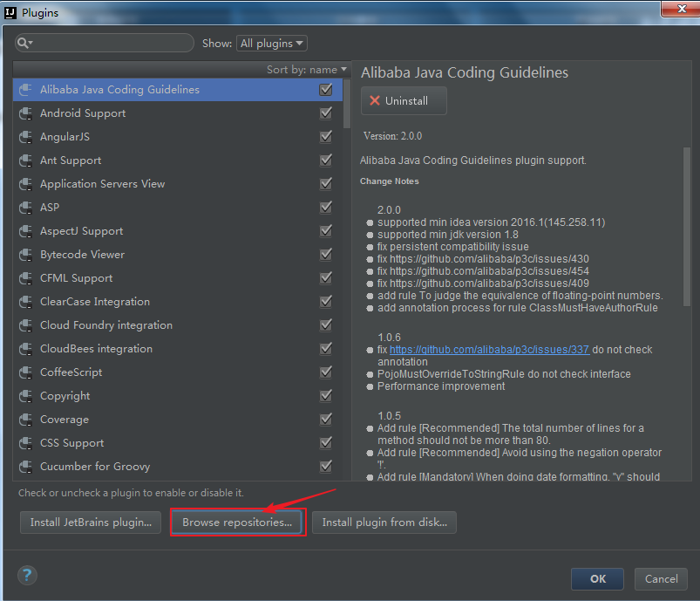Viewport: 700px width, 601px height.
Task: Click the IntelliJ logo in the title bar
Action: click(10, 12)
